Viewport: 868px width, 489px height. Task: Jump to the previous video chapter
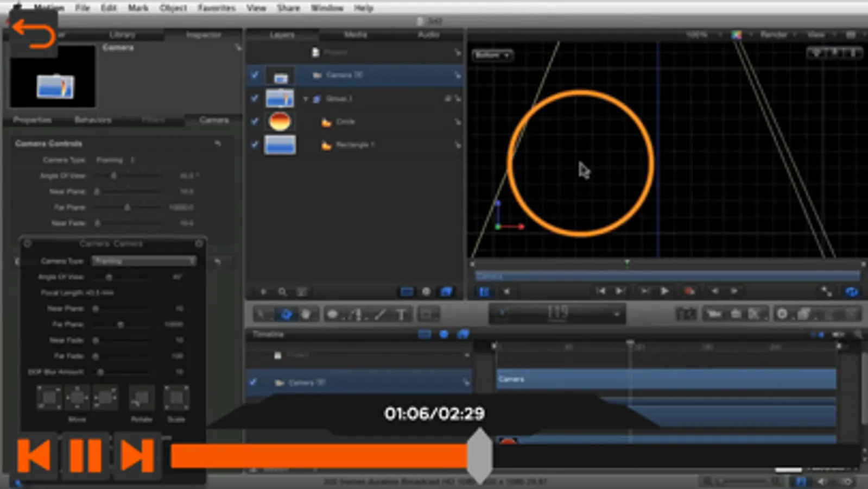point(34,455)
